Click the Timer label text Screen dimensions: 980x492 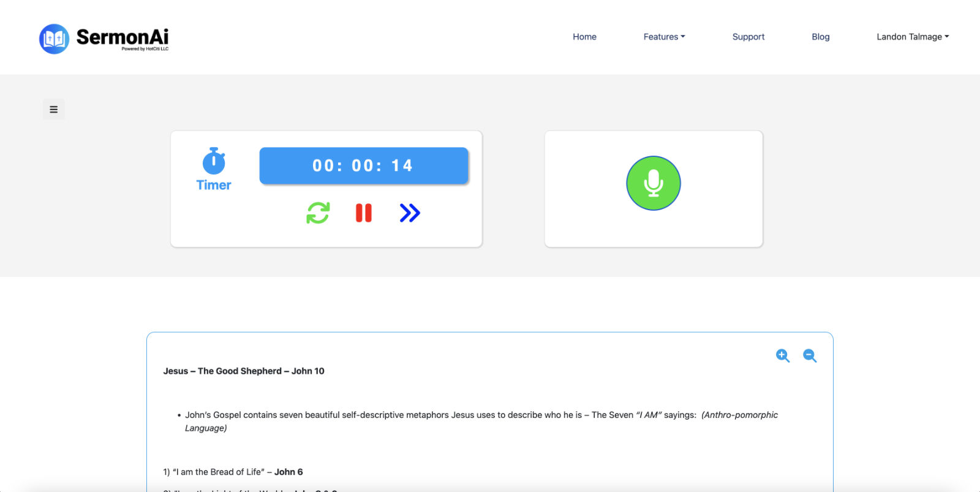tap(214, 185)
